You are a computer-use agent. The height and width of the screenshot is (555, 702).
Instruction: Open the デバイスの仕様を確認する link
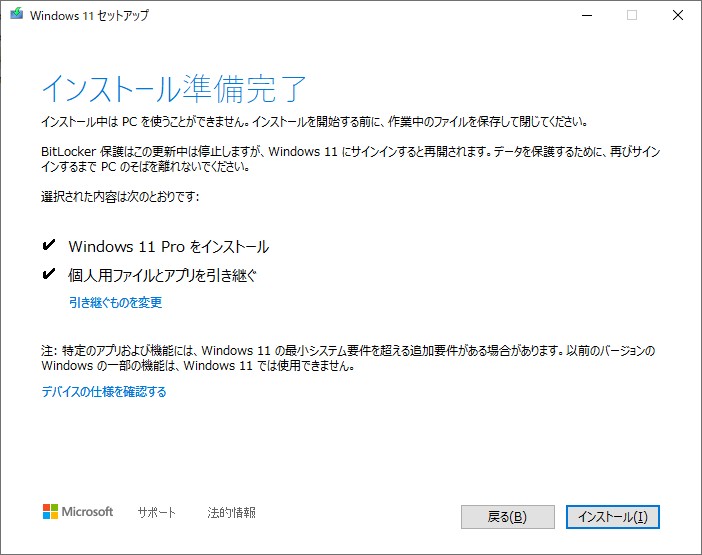click(x=104, y=392)
